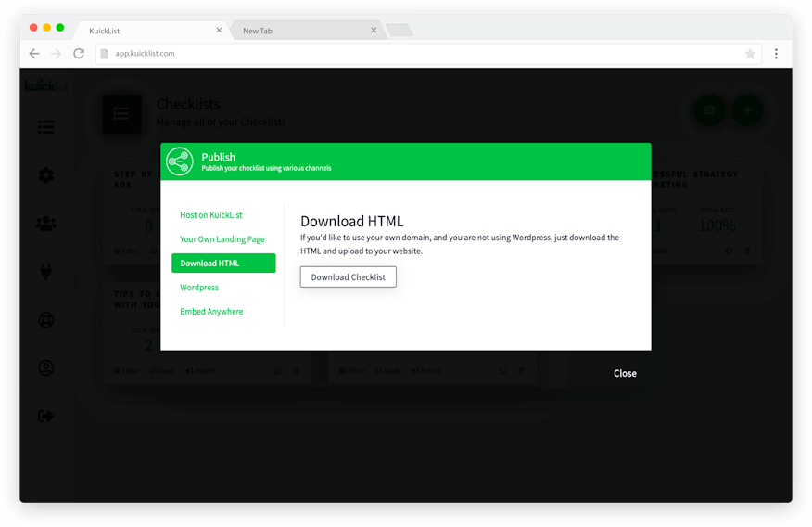Viewport: 812px width, 527px height.
Task: Open the account profile icon in sidebar
Action: click(45, 368)
